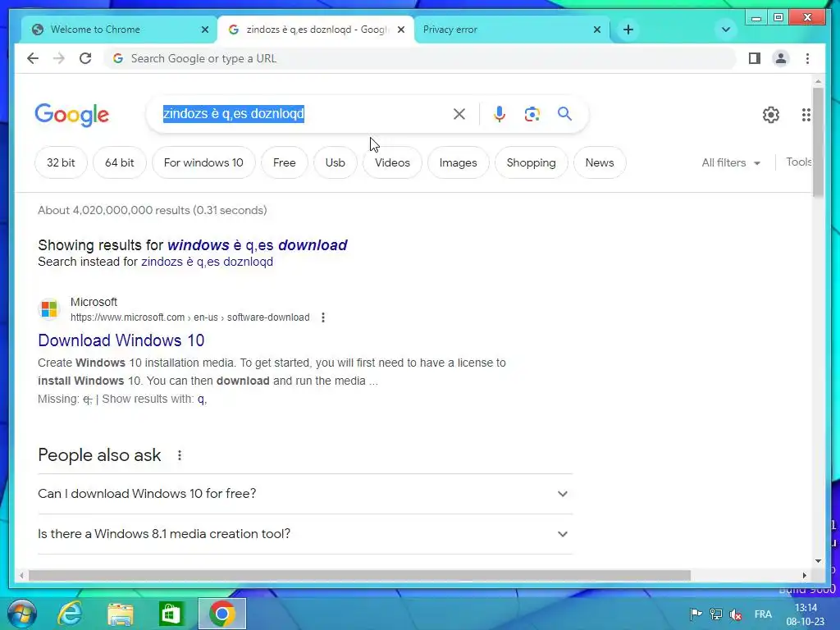This screenshot has width=840, height=630.
Task: Open network status tray icon
Action: (x=715, y=614)
